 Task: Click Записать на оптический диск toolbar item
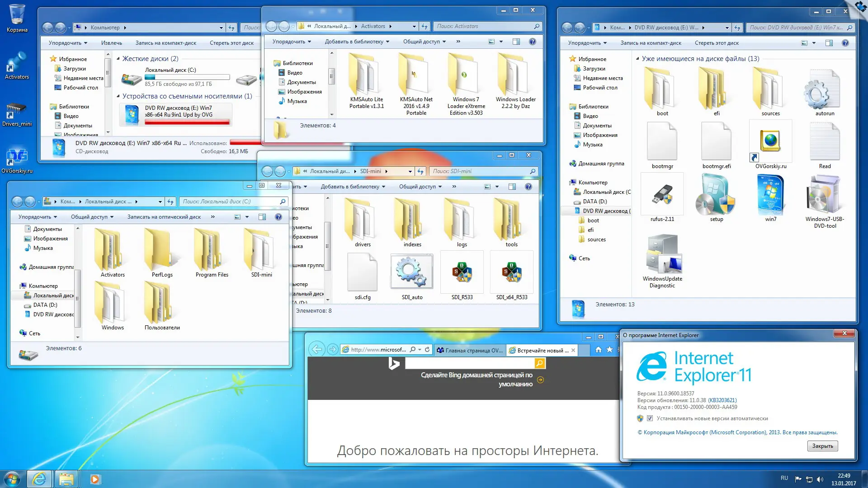164,217
